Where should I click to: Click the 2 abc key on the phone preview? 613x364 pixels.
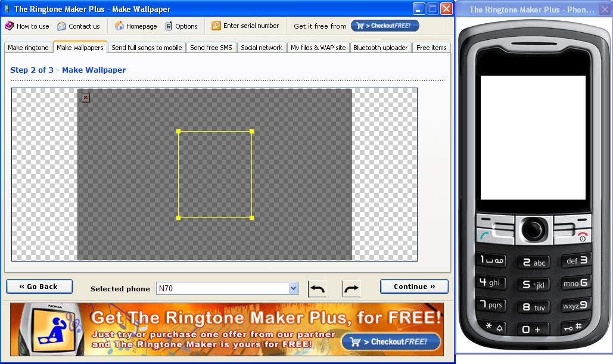pyautogui.click(x=534, y=263)
